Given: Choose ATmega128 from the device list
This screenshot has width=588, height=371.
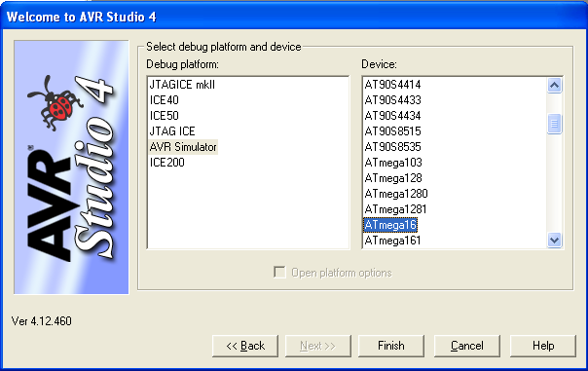Looking at the screenshot, I should coord(393,178).
